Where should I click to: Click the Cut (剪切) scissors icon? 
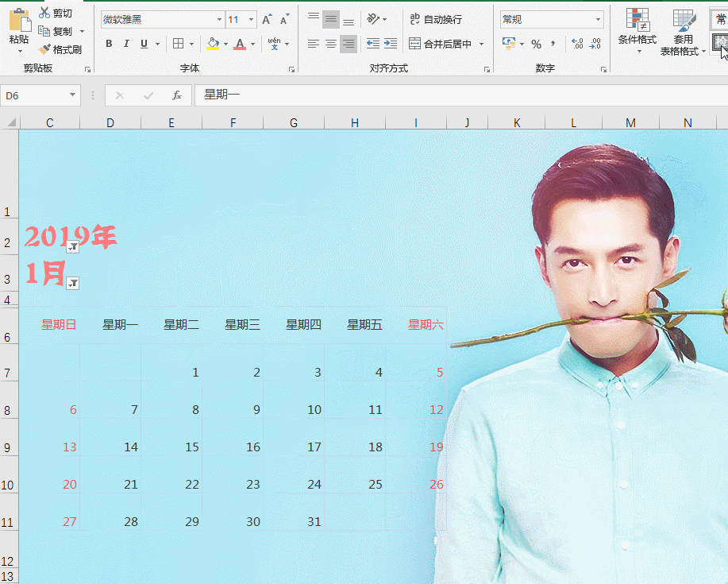44,13
